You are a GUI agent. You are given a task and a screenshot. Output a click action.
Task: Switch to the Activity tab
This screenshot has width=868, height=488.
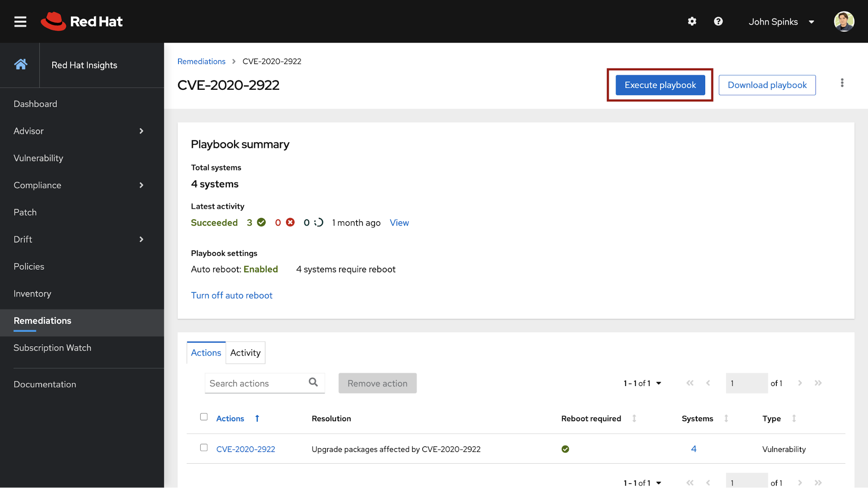245,353
